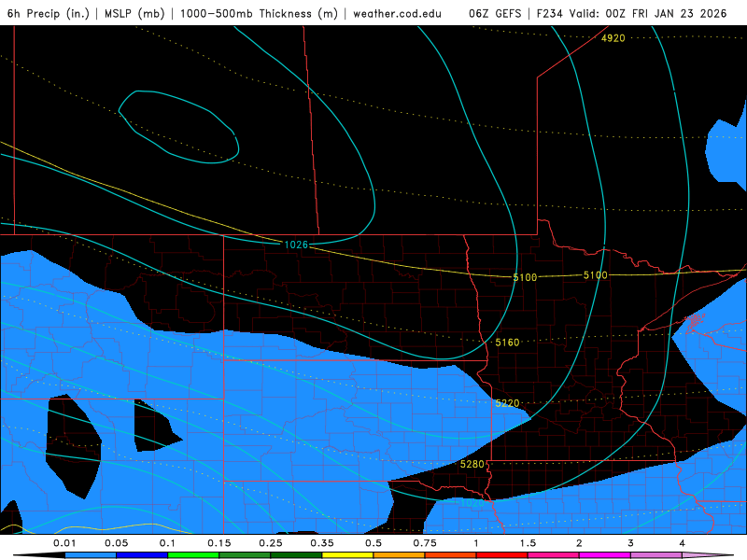Image resolution: width=747 pixels, height=560 pixels.
Task: Click the bright green 0.1–0.15 color bar segment
Action: coord(193,555)
